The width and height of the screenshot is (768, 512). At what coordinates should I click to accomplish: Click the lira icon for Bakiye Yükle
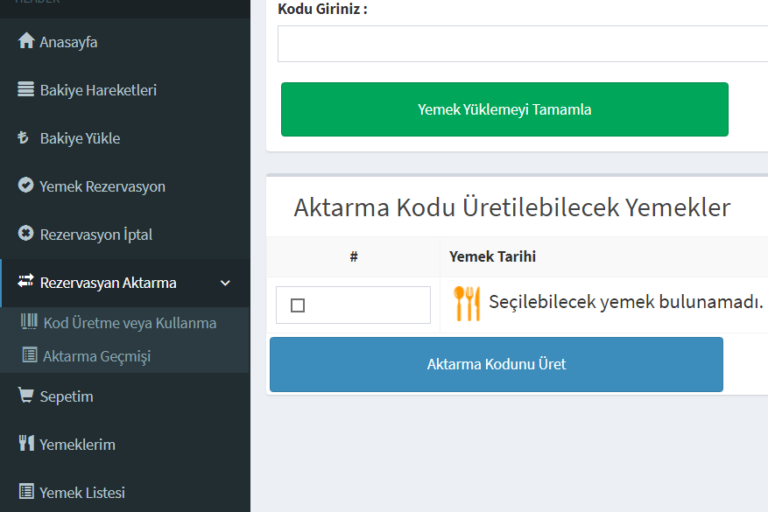click(24, 138)
